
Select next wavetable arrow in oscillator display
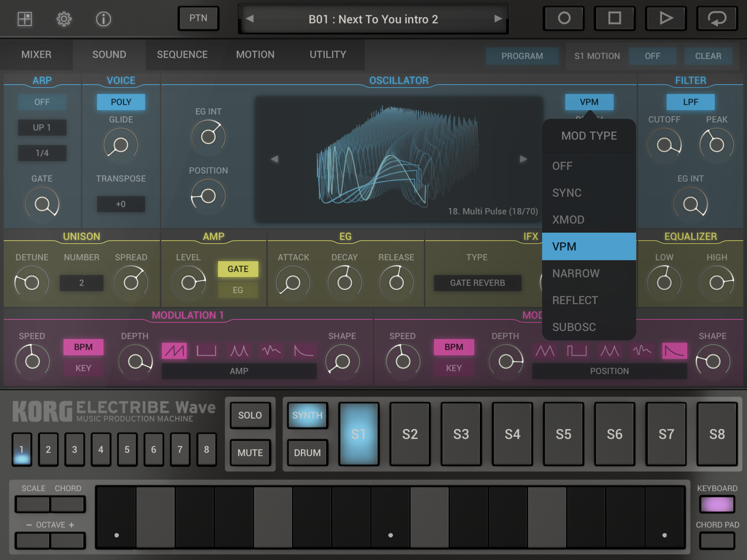tap(523, 159)
